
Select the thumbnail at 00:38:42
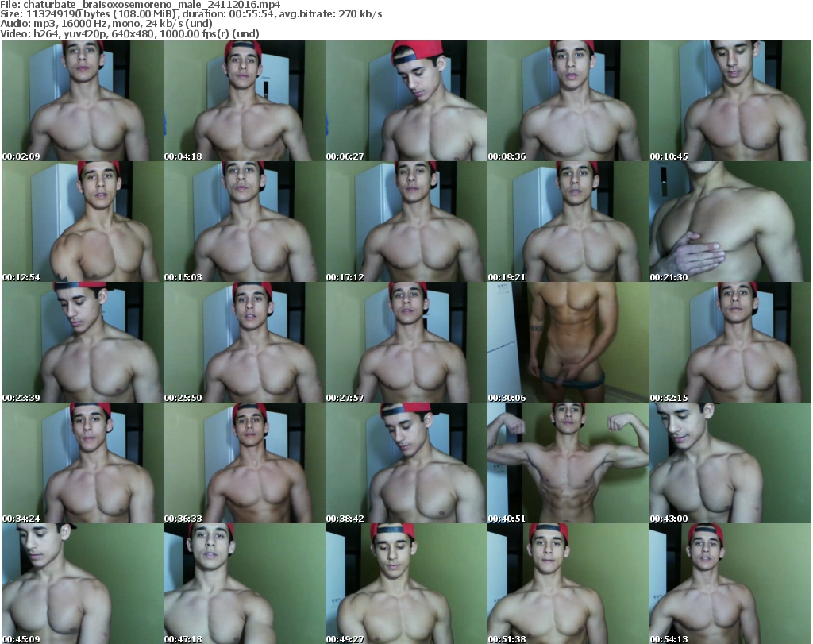406,463
